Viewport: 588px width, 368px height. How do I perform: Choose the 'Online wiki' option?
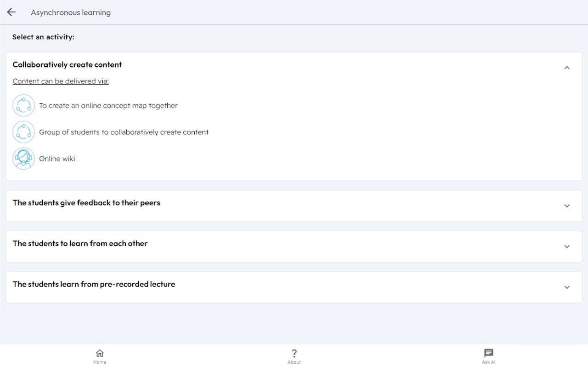tap(57, 159)
